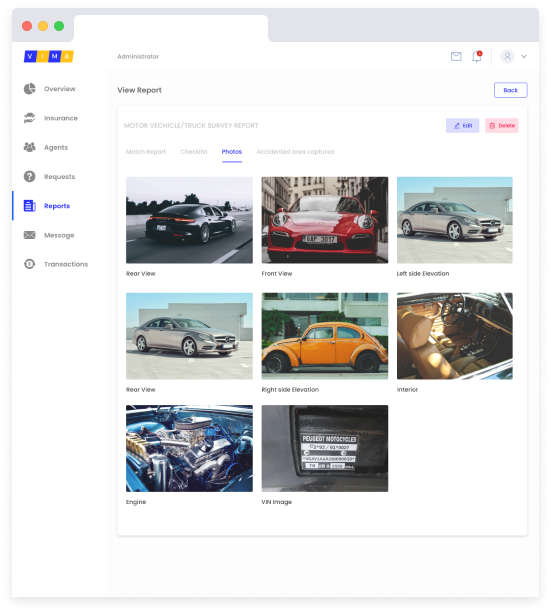Click the 'Right side Elevation' caption
Viewport: 551px width, 613px height.
[290, 390]
